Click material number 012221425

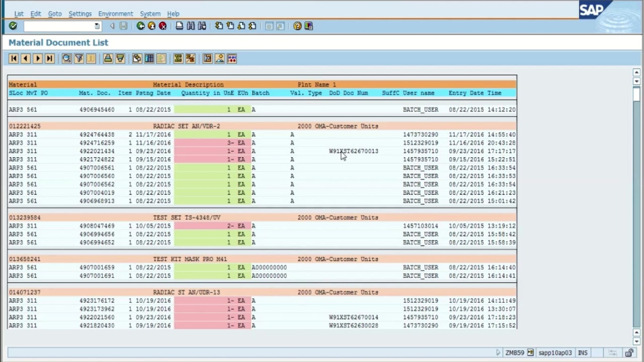click(25, 126)
